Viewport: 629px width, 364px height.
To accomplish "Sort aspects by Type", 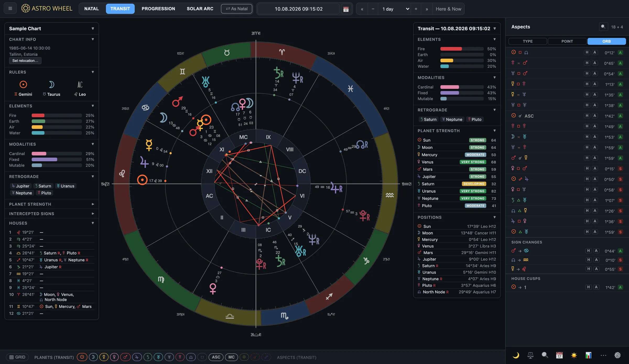I will pyautogui.click(x=528, y=41).
